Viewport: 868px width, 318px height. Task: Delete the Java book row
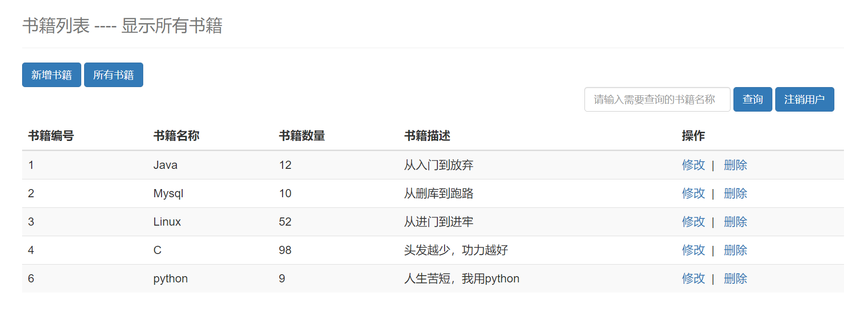(735, 165)
